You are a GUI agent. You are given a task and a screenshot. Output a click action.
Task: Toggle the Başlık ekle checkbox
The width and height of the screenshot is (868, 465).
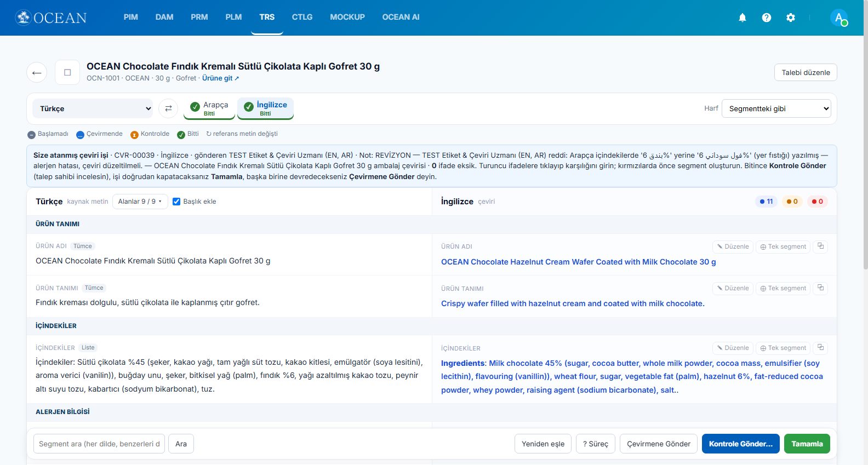pos(176,202)
